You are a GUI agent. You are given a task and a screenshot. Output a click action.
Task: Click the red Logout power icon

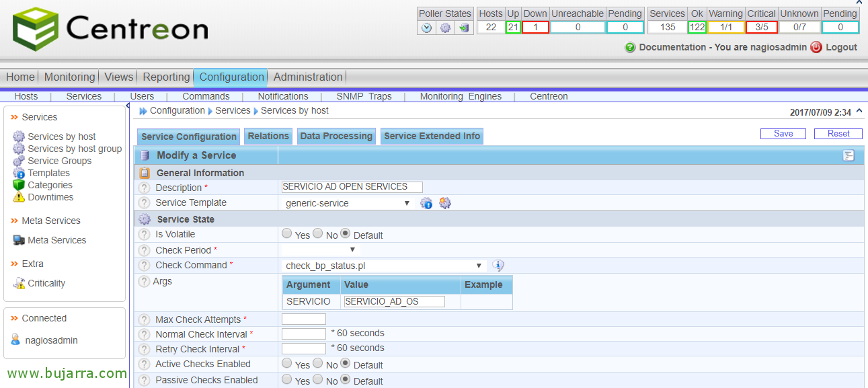(816, 47)
